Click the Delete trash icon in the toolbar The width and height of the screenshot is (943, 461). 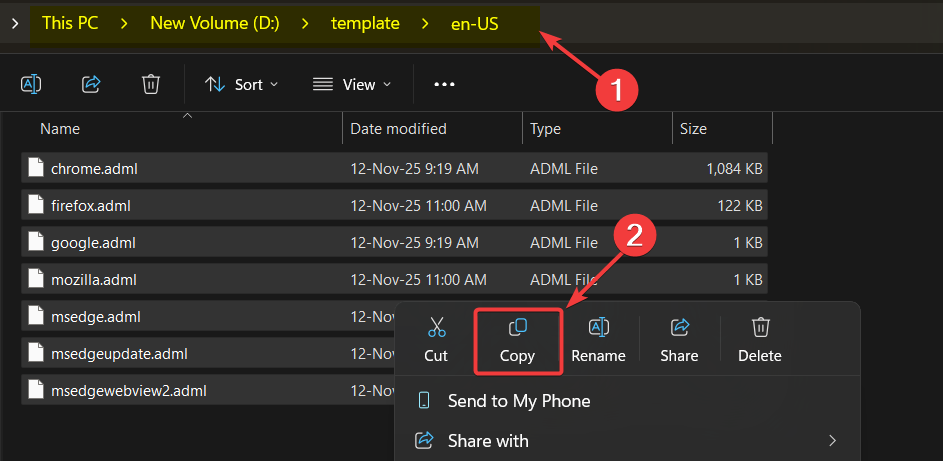click(x=150, y=84)
